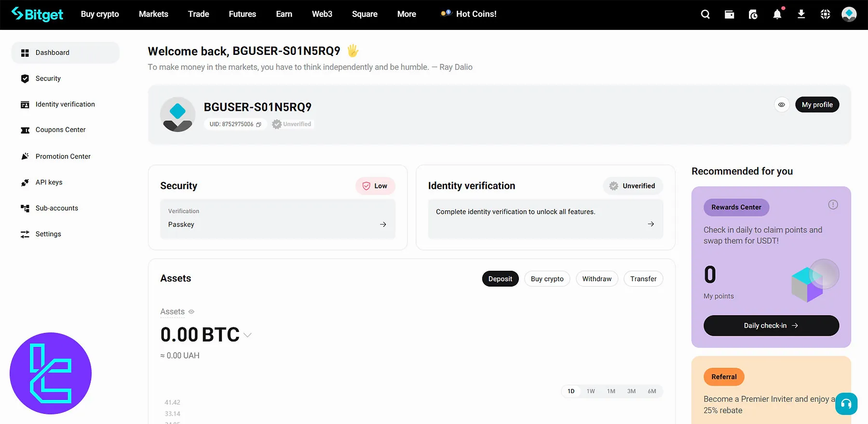Open the Futures menu

point(242,14)
